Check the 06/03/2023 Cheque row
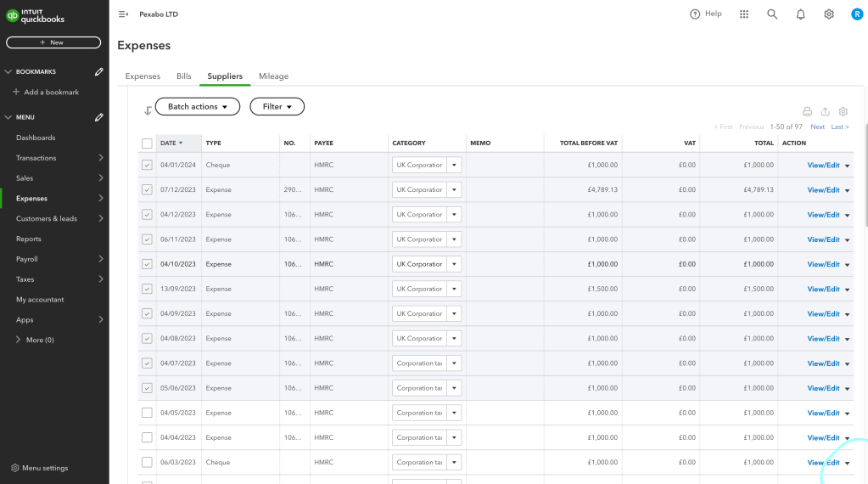The image size is (868, 484). [147, 463]
